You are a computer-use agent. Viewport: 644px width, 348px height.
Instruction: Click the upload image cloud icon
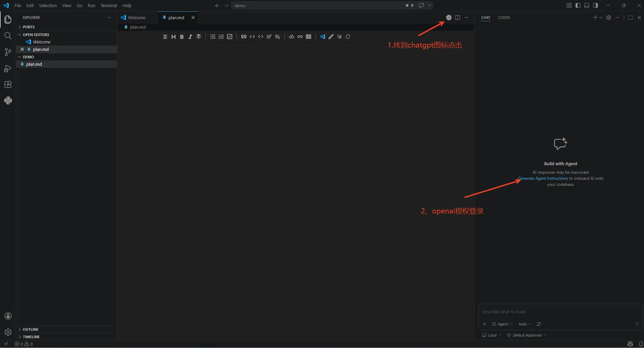coord(292,37)
